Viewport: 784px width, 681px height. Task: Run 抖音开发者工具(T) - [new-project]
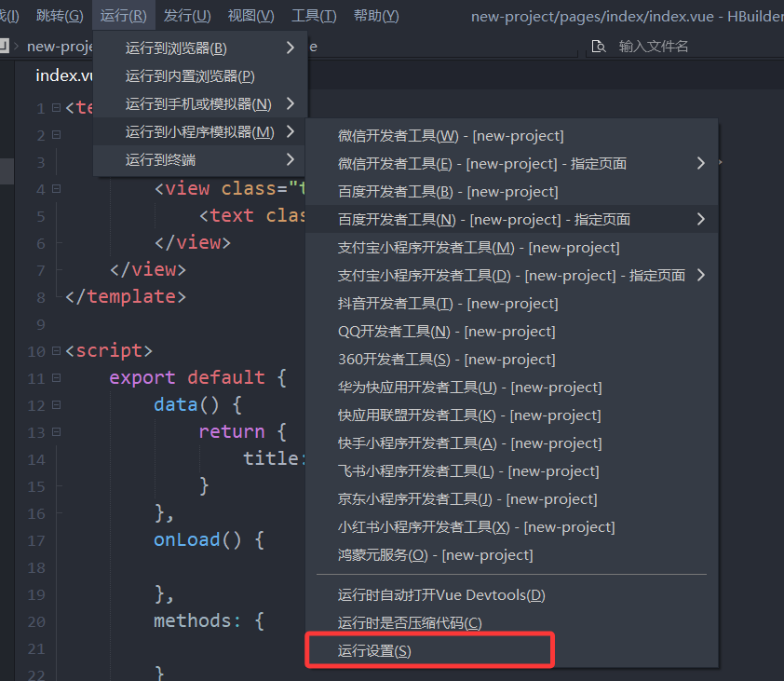(512, 304)
